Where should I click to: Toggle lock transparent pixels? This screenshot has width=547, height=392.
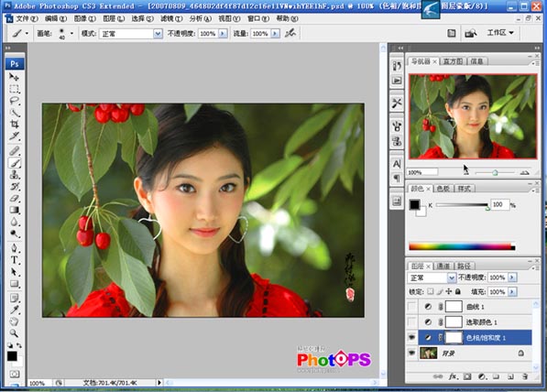click(x=431, y=291)
